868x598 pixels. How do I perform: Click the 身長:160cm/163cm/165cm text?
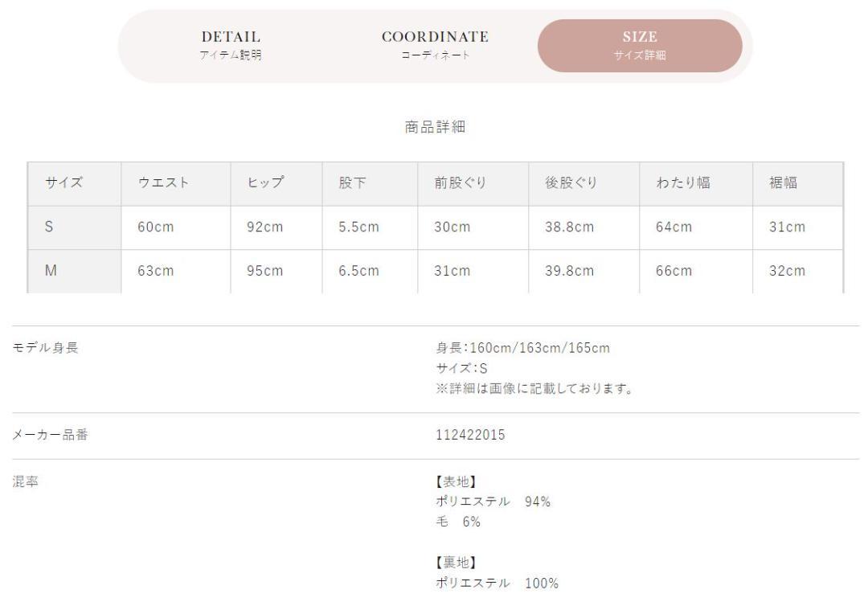click(522, 348)
